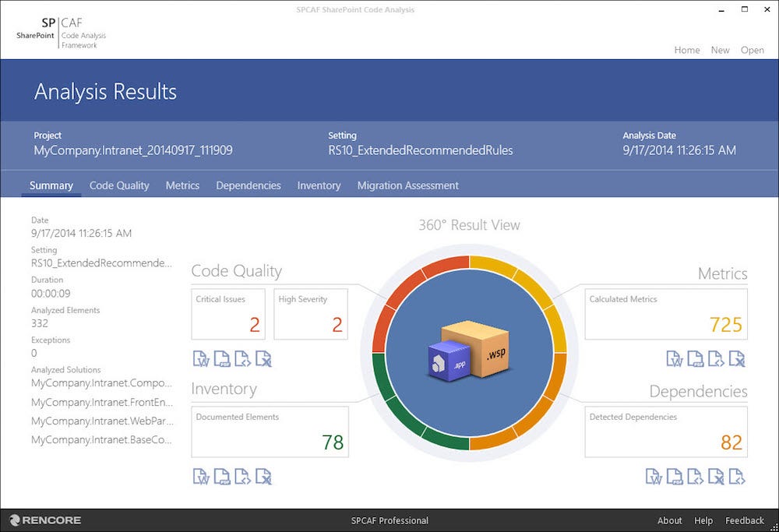Click the Duration value 00:00:09
The height and width of the screenshot is (532, 779).
(51, 293)
